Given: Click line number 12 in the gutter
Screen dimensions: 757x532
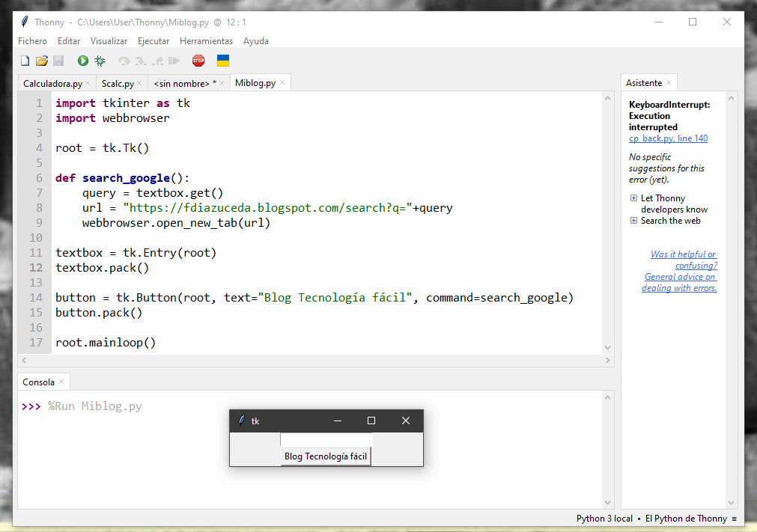Looking at the screenshot, I should tap(36, 268).
